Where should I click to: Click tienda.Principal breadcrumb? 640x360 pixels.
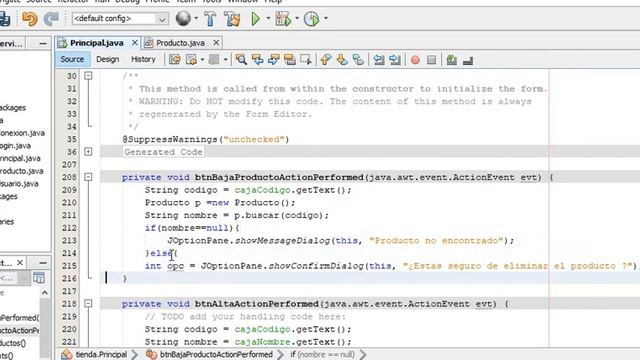pyautogui.click(x=101, y=354)
